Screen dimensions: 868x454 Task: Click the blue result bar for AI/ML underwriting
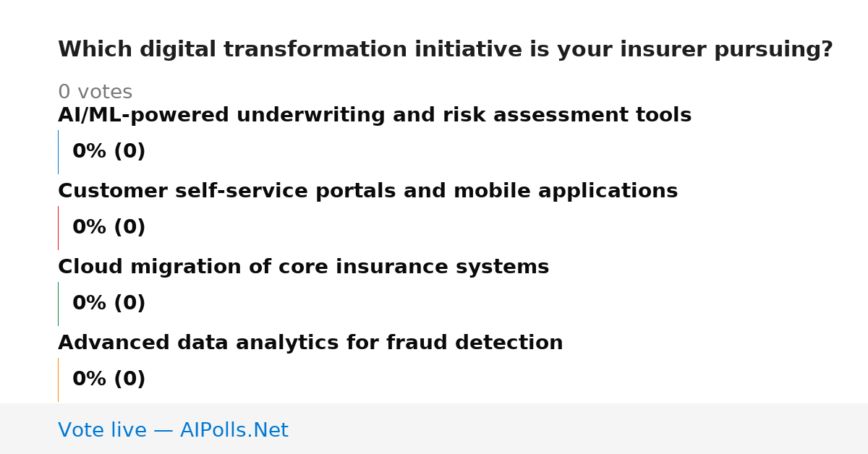pyautogui.click(x=58, y=152)
